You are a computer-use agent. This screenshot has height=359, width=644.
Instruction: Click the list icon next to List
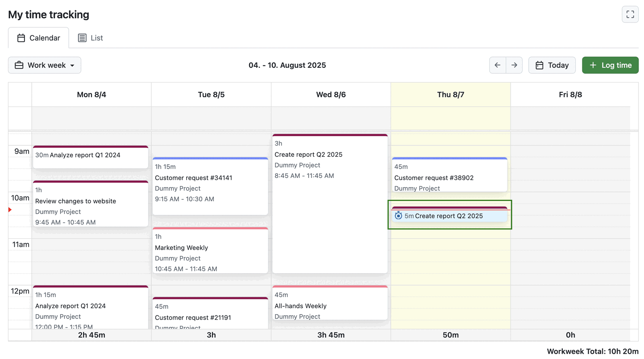82,37
